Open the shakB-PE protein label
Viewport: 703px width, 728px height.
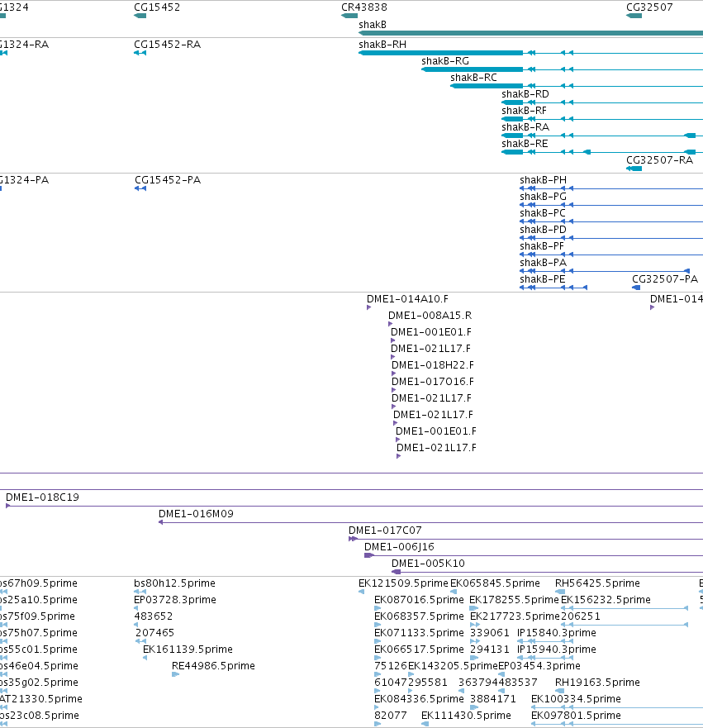point(543,279)
